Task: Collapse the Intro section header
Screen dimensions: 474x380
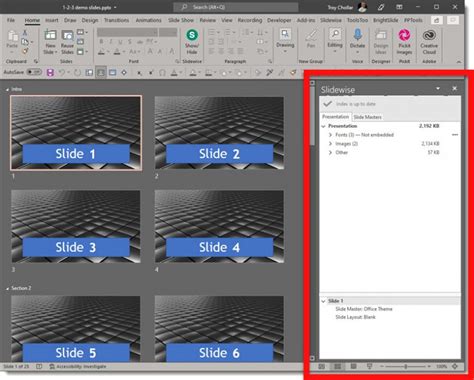Action: 7,89
